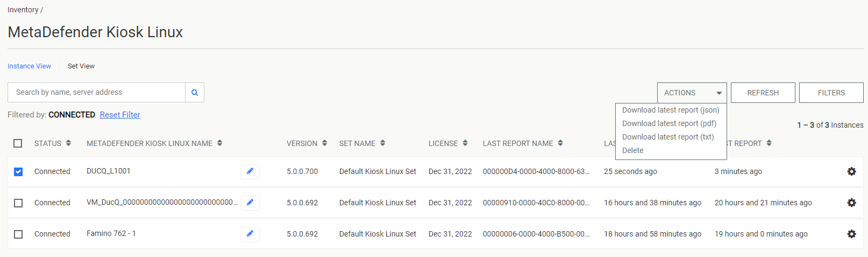Image resolution: width=868 pixels, height=257 pixels.
Task: Go to Inventory breadcrumb
Action: (x=23, y=10)
